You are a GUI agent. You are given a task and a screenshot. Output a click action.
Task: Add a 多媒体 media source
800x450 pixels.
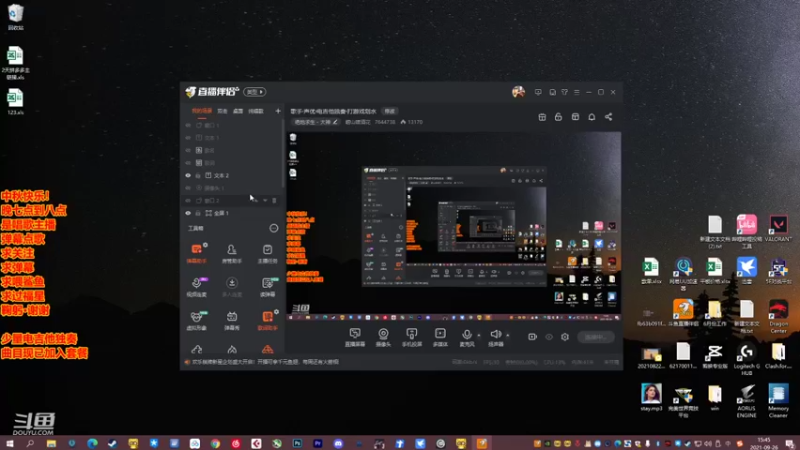pos(440,337)
